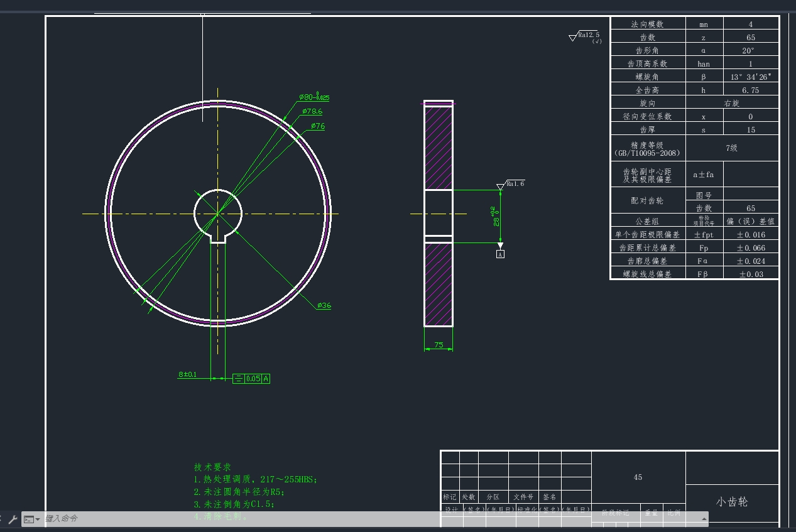Select the 图号 table cell
The height and width of the screenshot is (532, 796).
[704, 195]
